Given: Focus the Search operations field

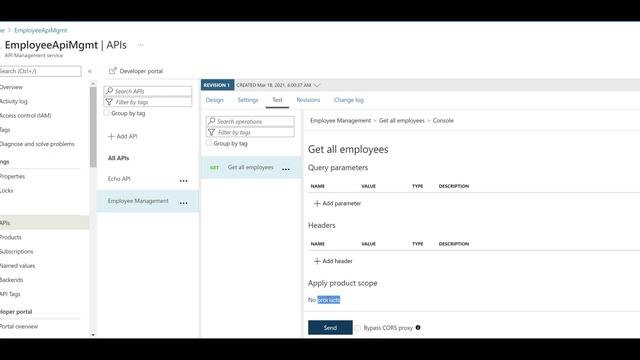Looking at the screenshot, I should pyautogui.click(x=250, y=121).
